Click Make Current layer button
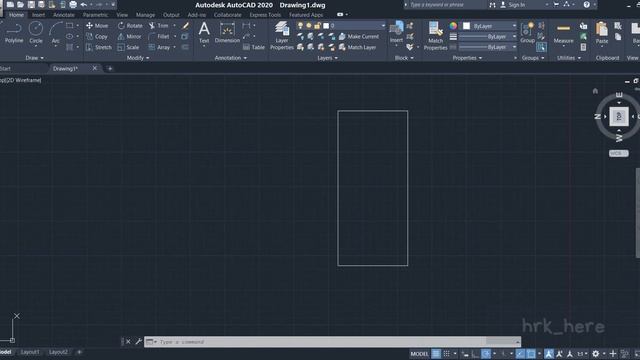 pyautogui.click(x=358, y=36)
